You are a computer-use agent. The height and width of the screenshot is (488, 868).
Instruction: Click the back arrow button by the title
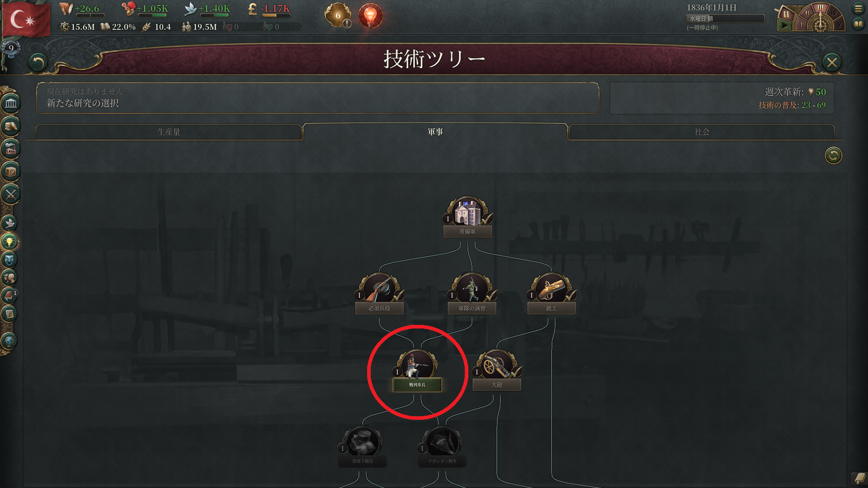(38, 62)
